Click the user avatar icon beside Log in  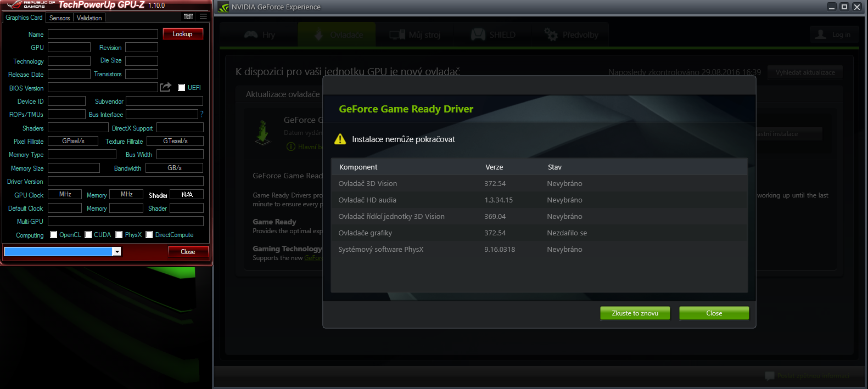click(x=821, y=35)
